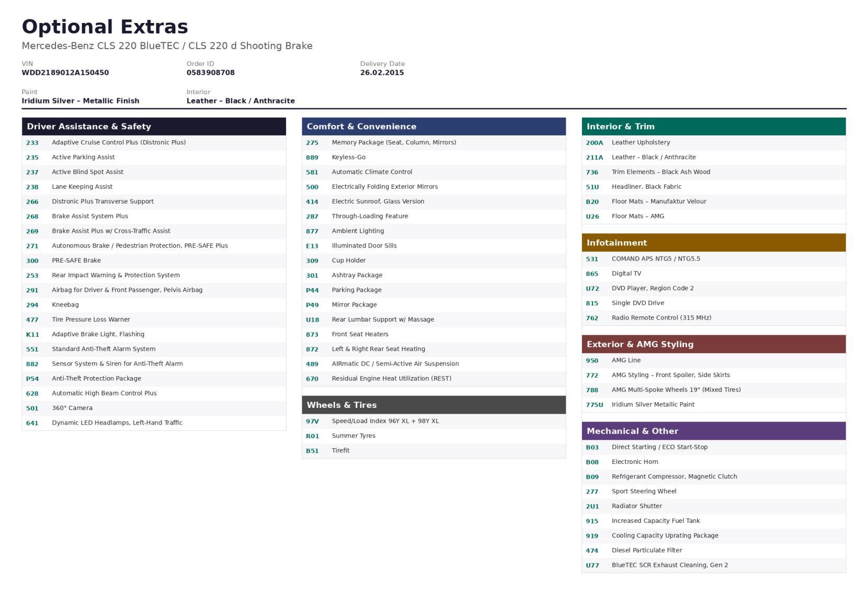The image size is (868, 591).
Task: Click the "Comfort & Convenience" section header
Action: [x=433, y=127]
